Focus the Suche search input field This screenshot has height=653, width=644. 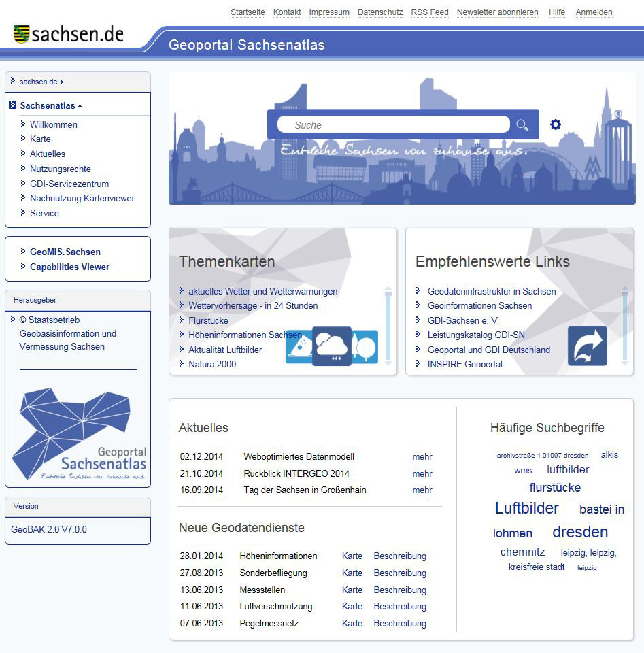(393, 124)
